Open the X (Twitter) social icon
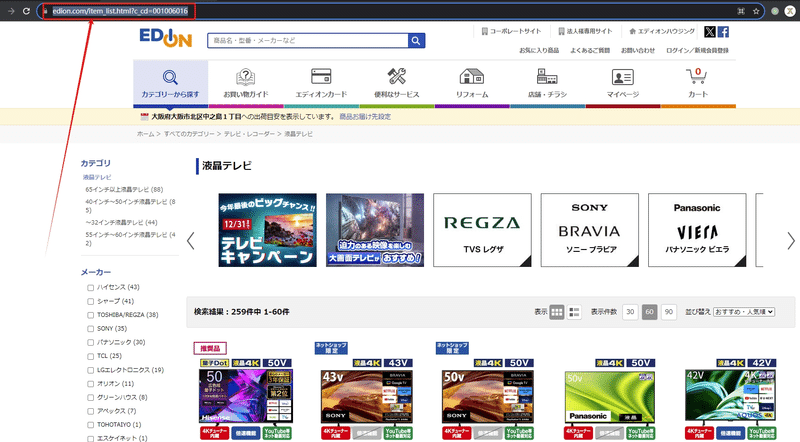Image resolution: width=800 pixels, height=442 pixels. tap(710, 32)
